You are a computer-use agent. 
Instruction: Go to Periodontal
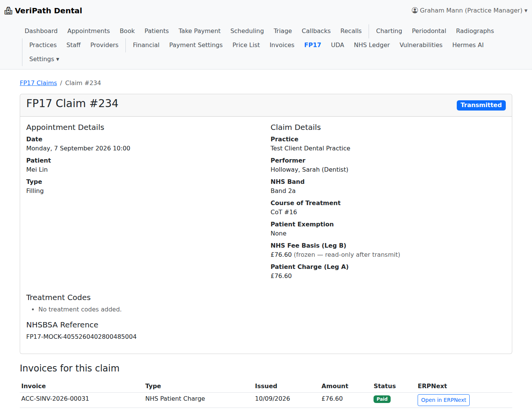(429, 31)
